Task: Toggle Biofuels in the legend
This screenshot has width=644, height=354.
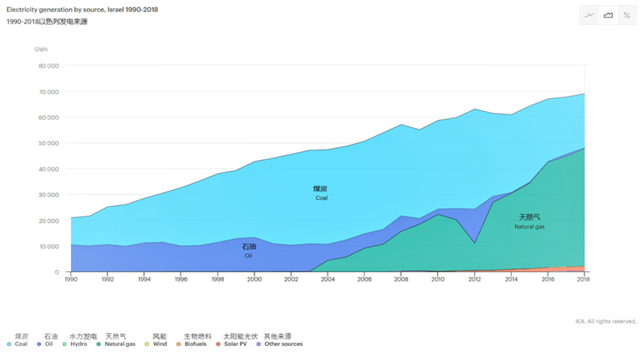Action: (198, 344)
